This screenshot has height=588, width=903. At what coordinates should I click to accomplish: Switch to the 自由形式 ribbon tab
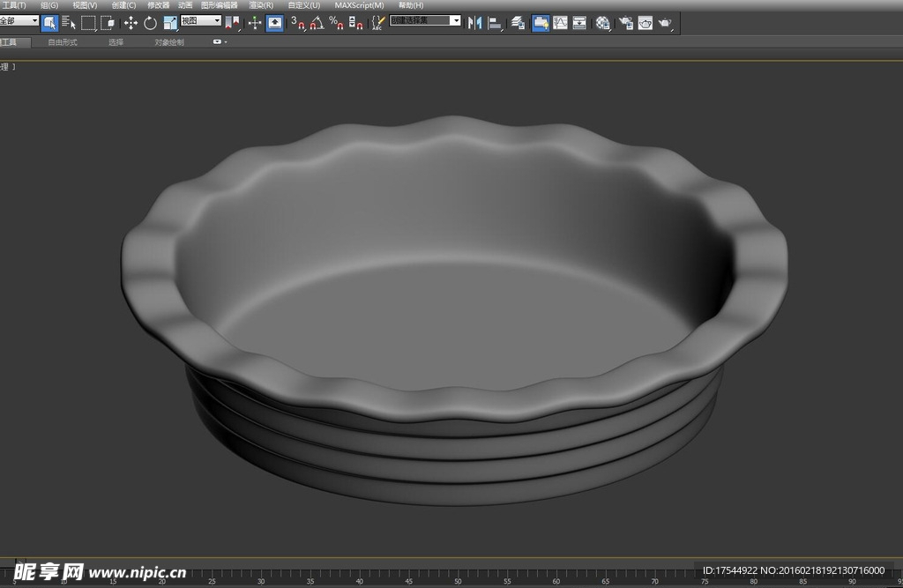[62, 41]
